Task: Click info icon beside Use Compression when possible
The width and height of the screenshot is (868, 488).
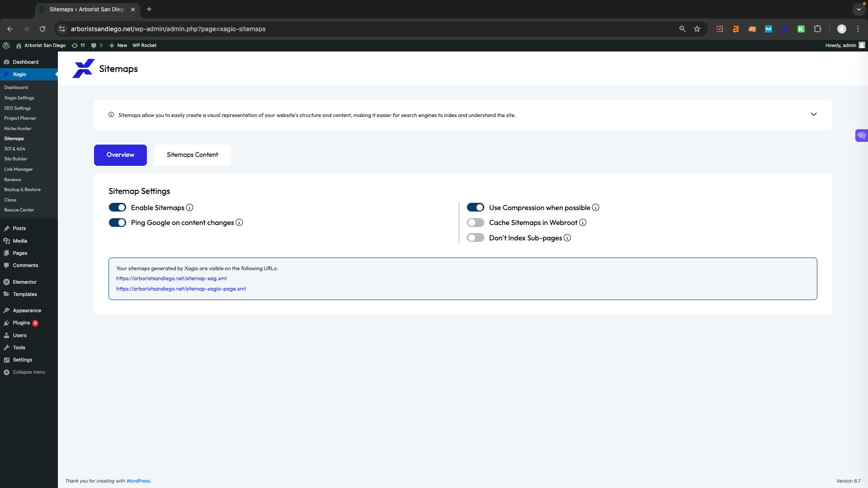Action: 596,208
